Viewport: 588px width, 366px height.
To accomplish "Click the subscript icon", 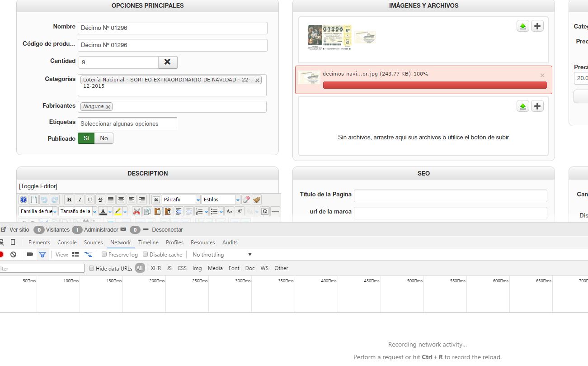I will pos(229,211).
